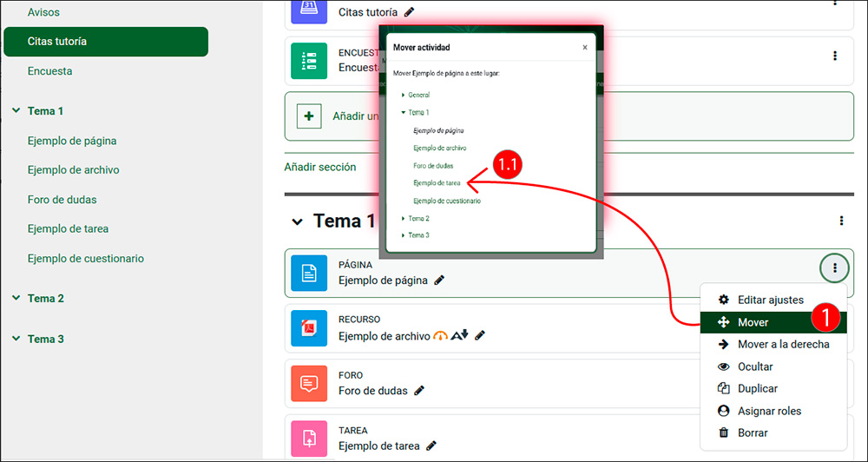Open the three-dot menu for Encuesta activity
Screen dimensions: 868x462
(x=835, y=56)
